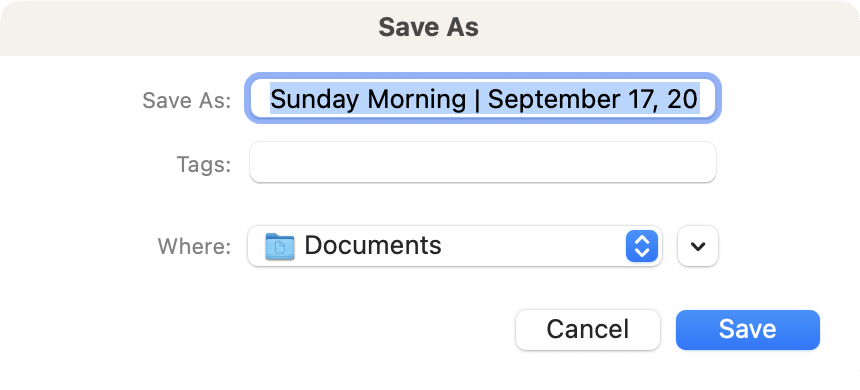The width and height of the screenshot is (860, 390).
Task: Click the Documents folder icon
Action: [280, 246]
